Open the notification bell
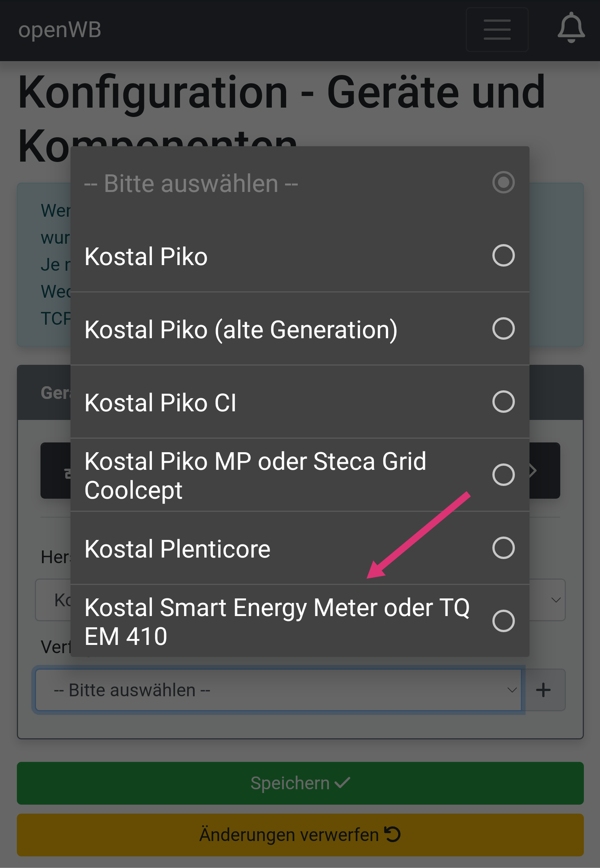The width and height of the screenshot is (600, 868). point(571,28)
